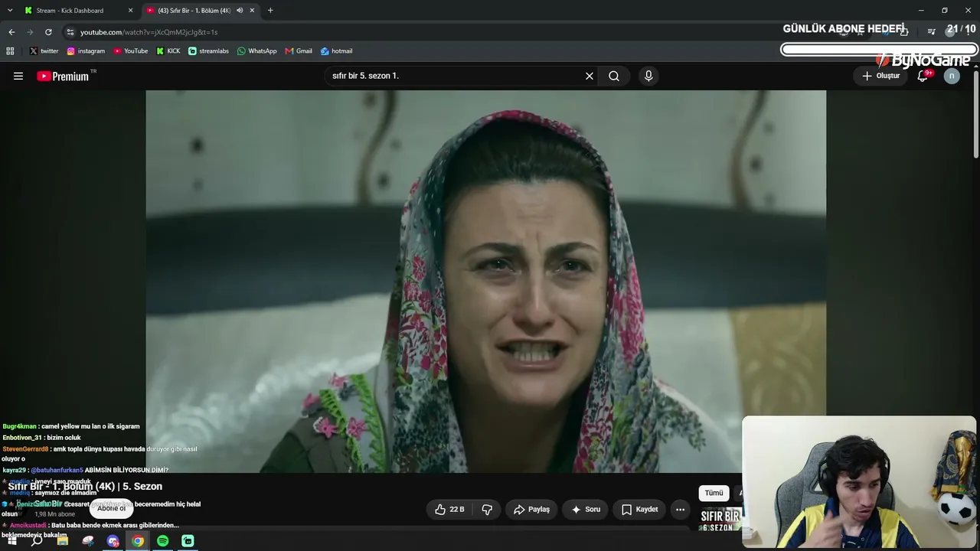Open the twitter bookmark

point(44,51)
